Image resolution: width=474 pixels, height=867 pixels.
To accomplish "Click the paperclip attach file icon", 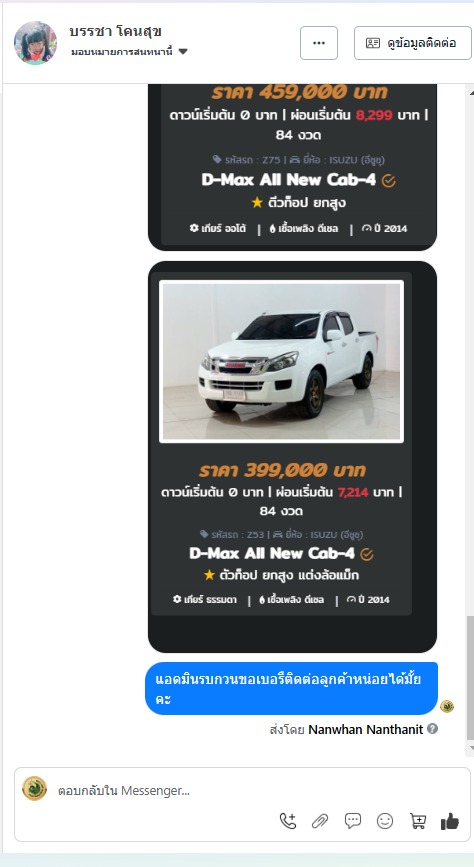I will [320, 821].
